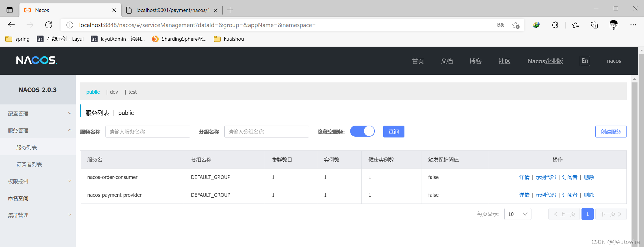Open the browser settings and more menu

pos(633,25)
